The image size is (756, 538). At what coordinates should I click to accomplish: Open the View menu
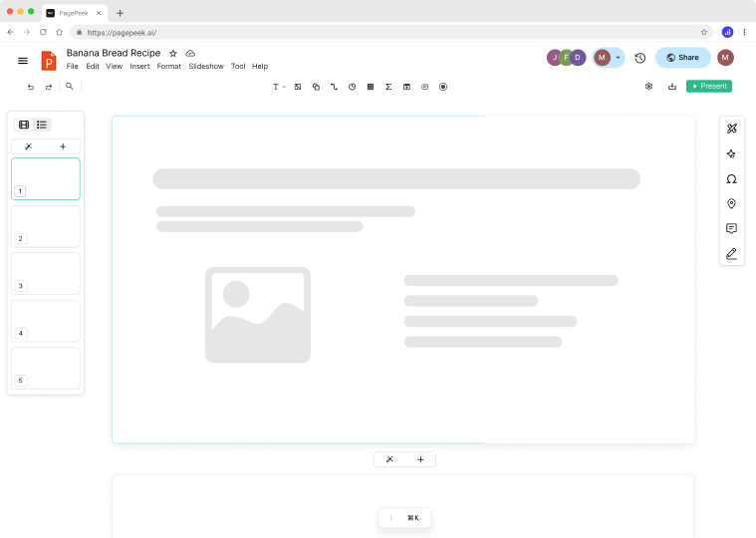click(115, 67)
